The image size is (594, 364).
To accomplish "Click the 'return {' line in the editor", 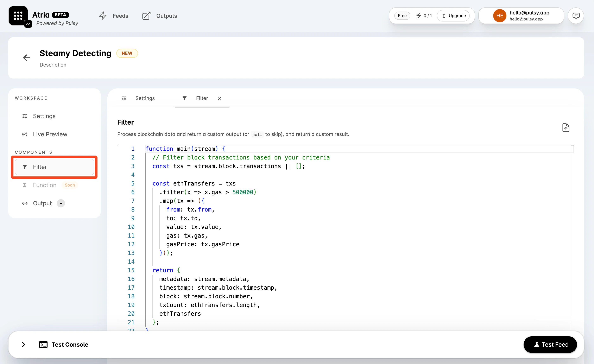I will coord(166,270).
